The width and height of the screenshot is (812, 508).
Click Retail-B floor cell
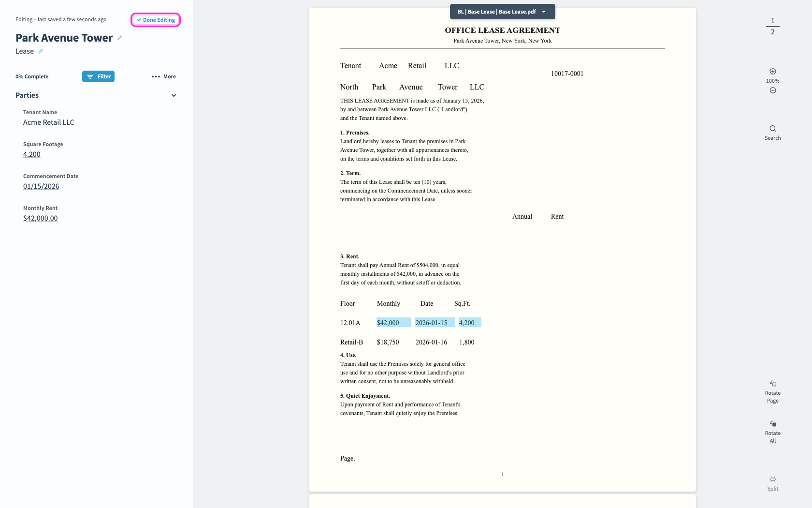[351, 342]
